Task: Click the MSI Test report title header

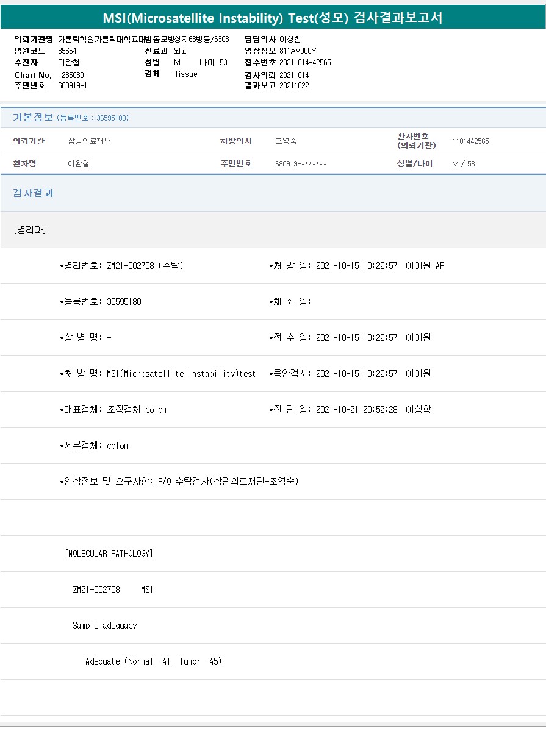Action: [273, 18]
